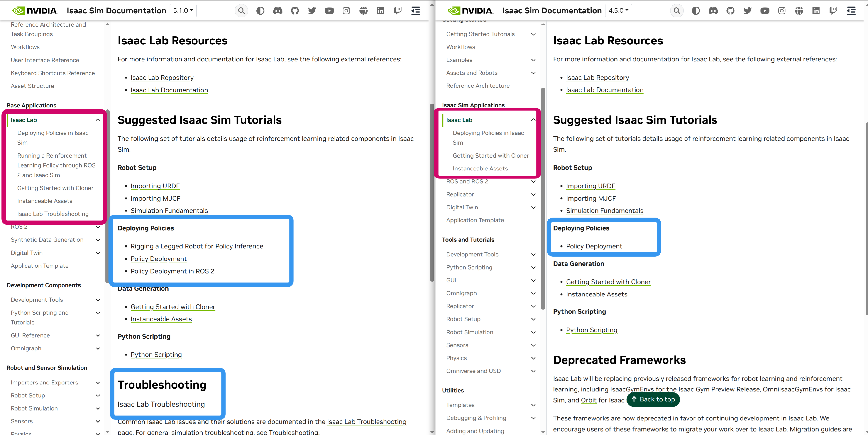
Task: Click the Back to top button
Action: [x=653, y=399]
